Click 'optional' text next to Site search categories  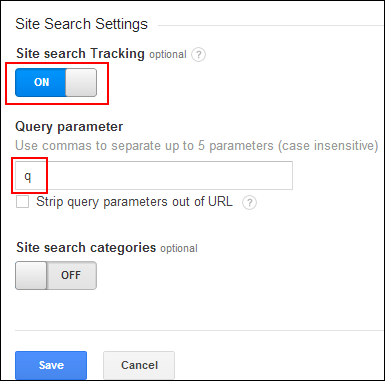coord(179,249)
